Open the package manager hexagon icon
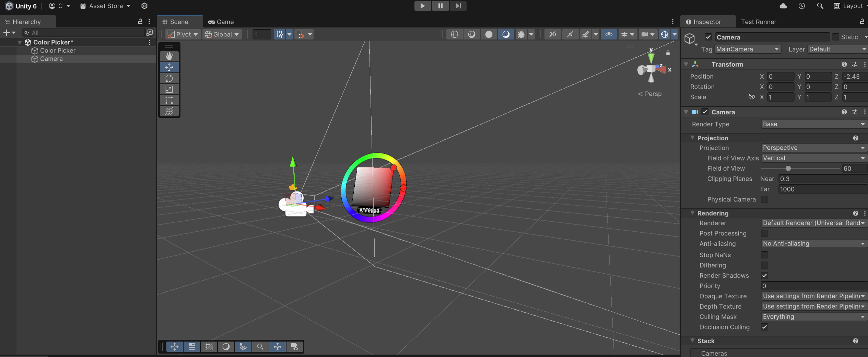The width and height of the screenshot is (868, 357). pyautogui.click(x=144, y=6)
